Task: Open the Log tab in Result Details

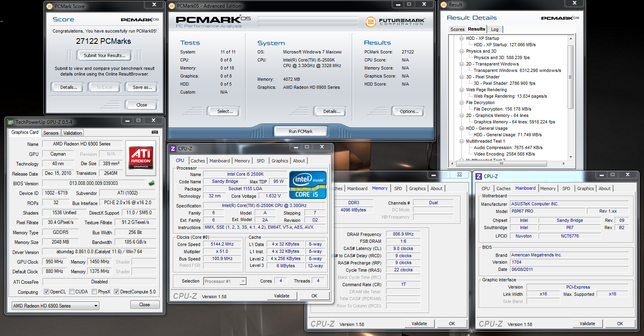Action: [x=495, y=29]
